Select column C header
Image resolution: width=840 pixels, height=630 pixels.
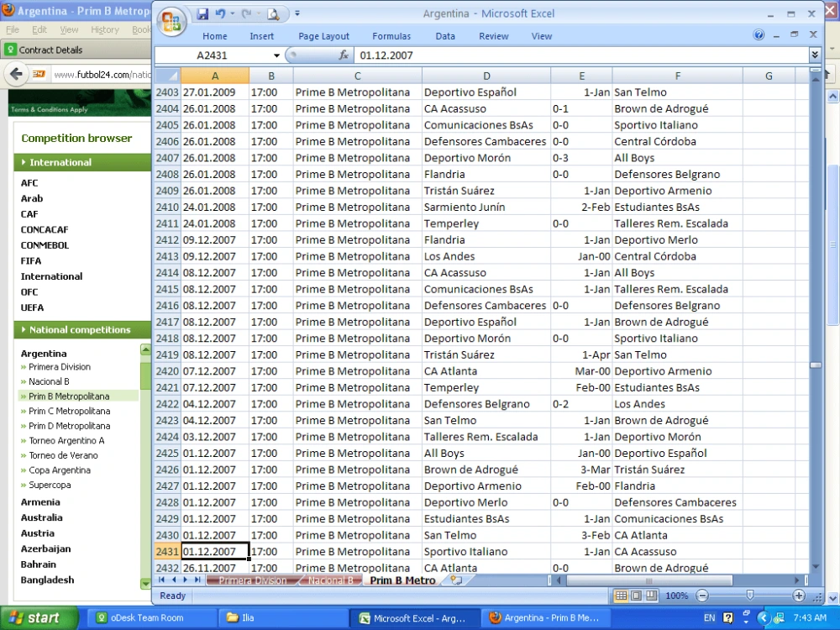click(x=357, y=76)
